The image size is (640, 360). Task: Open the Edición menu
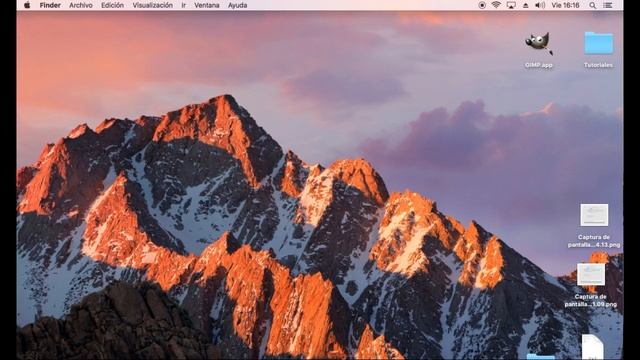point(112,5)
